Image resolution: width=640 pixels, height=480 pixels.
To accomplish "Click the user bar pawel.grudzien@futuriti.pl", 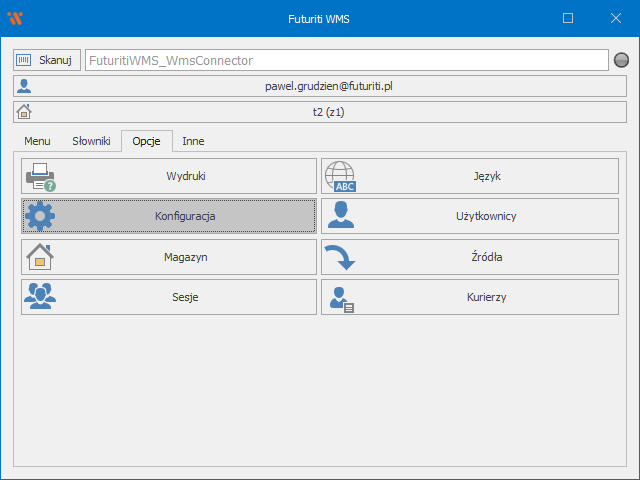I will coord(320,86).
